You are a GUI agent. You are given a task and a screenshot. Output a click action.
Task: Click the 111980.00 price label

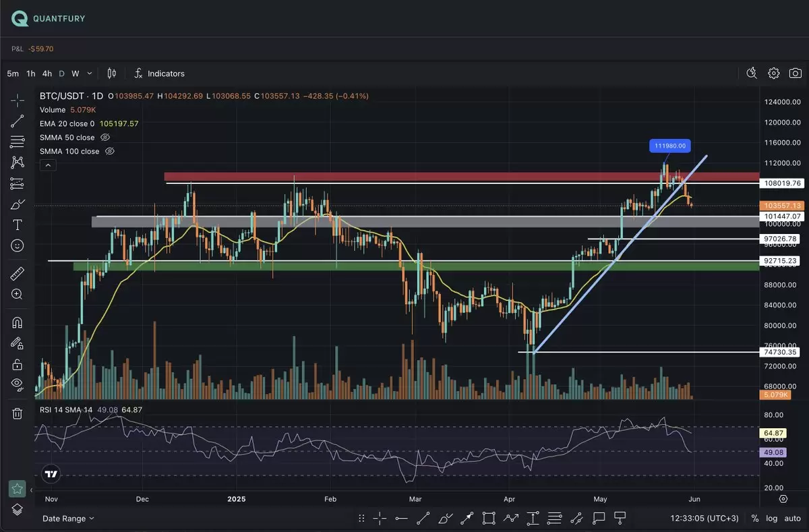tap(671, 145)
